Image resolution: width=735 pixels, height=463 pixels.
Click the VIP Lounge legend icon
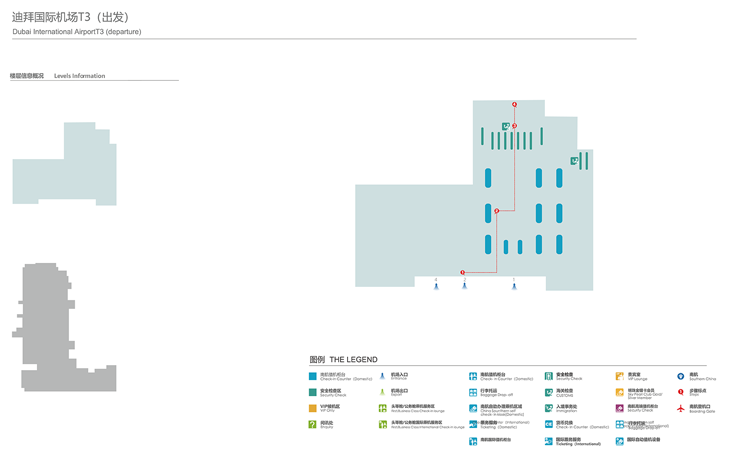[x=620, y=376]
